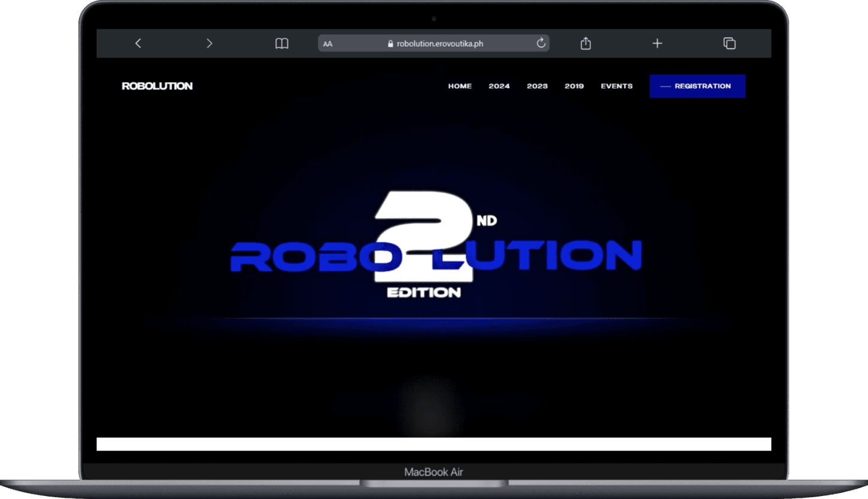Open the Safari share sheet

[585, 43]
